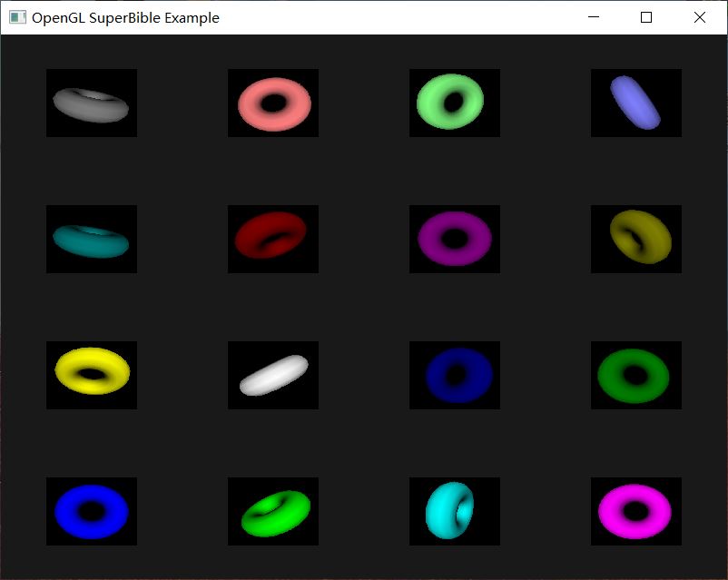Select the white torus tile
Image resolution: width=728 pixels, height=580 pixels.
(273, 375)
